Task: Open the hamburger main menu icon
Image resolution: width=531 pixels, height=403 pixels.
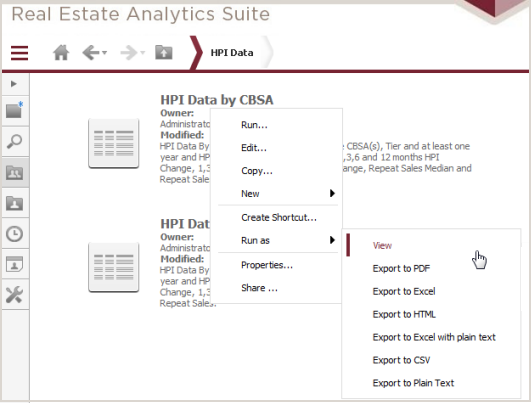Action: pyautogui.click(x=19, y=53)
